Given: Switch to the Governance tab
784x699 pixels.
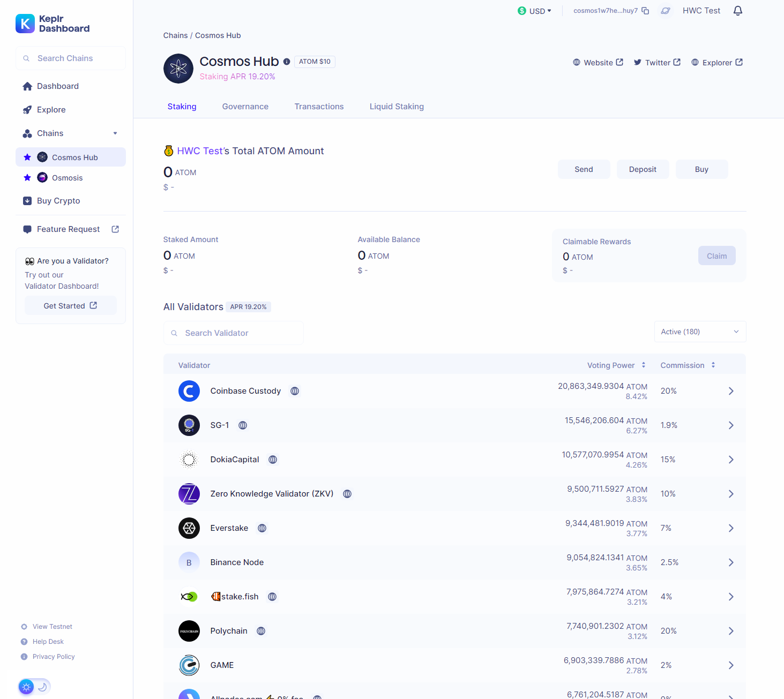Looking at the screenshot, I should 245,107.
